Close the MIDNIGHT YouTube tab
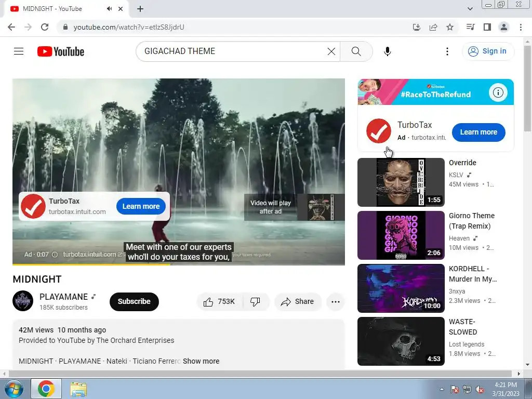Viewport: 532px width, 399px height. click(121, 9)
